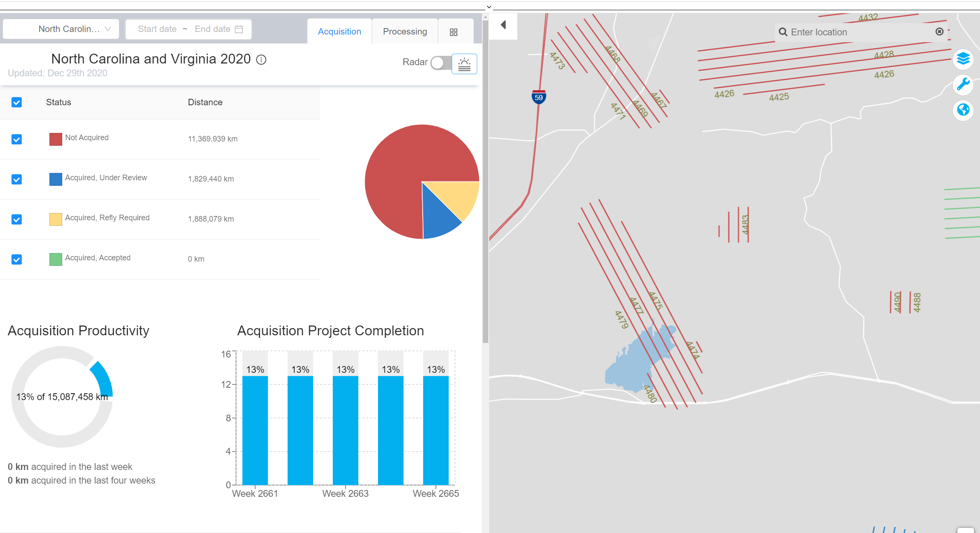Click the info icon beside the project title

click(x=261, y=60)
